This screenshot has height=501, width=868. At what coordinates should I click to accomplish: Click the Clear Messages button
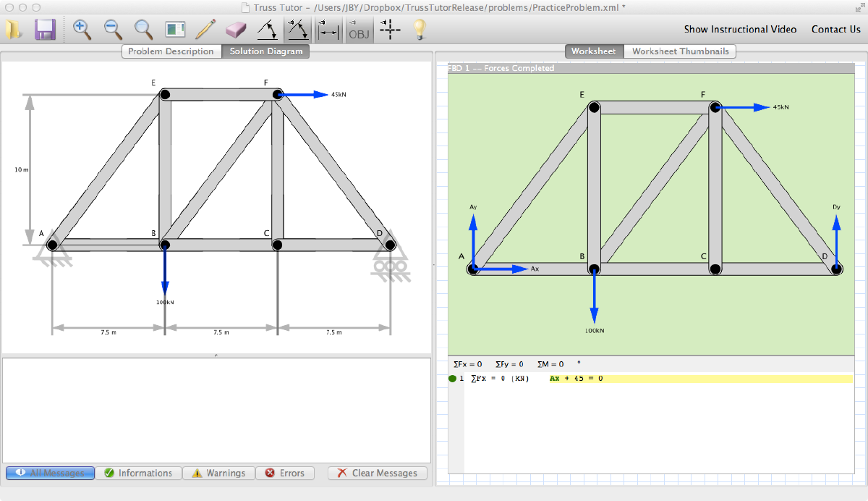377,473
